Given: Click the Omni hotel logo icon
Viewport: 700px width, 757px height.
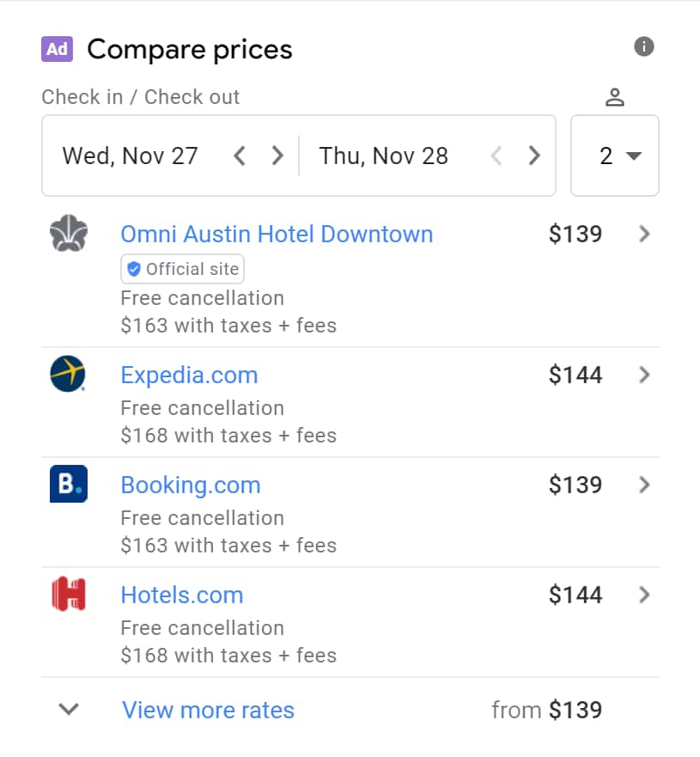Looking at the screenshot, I should coord(69,234).
